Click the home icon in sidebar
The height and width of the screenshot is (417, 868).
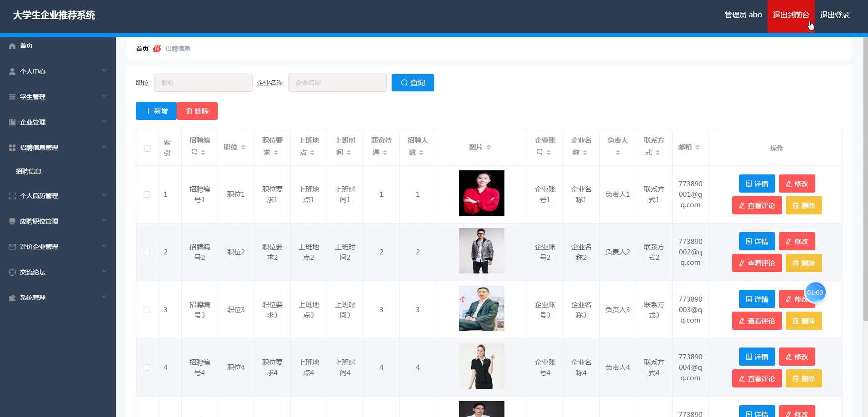[12, 46]
